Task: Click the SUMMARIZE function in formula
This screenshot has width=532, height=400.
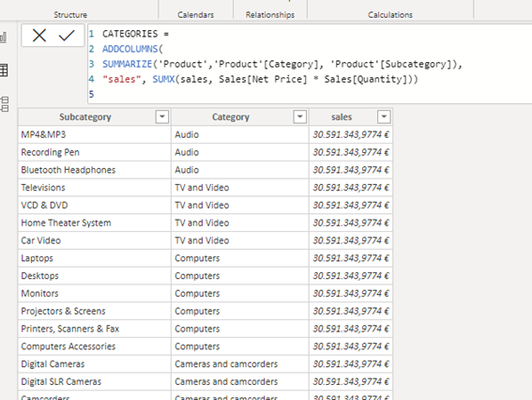Action: (128, 64)
